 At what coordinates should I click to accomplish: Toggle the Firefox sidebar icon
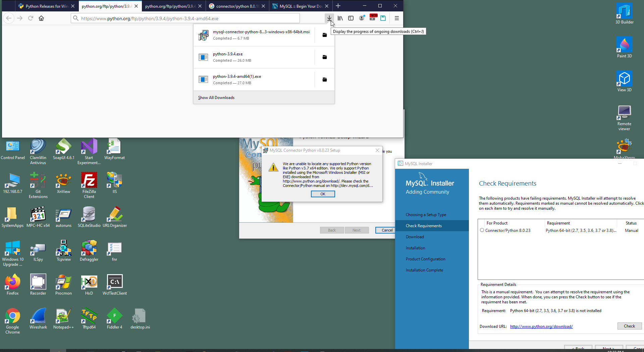click(351, 18)
